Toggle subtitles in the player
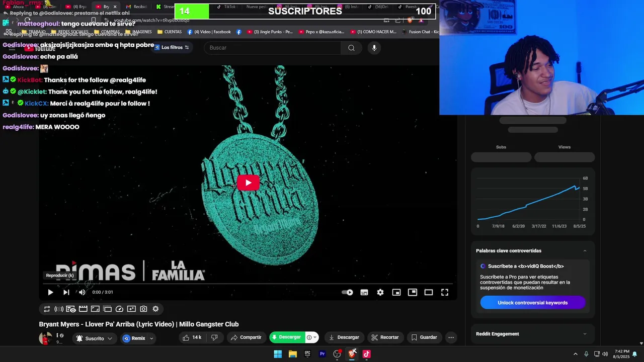 (364, 292)
